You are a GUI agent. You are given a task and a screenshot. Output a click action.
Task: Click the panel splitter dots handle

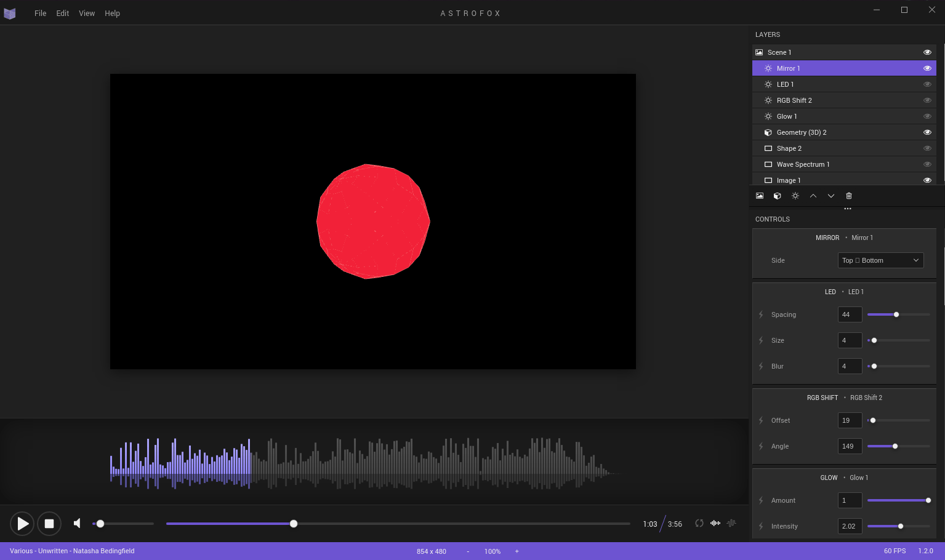(848, 209)
